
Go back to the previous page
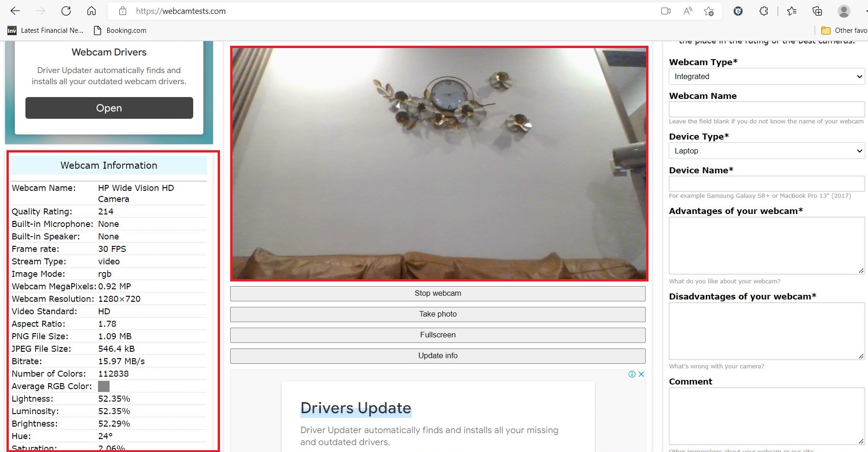coord(15,11)
